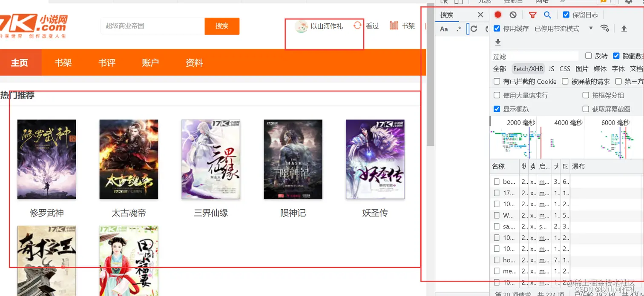Uncheck the 保留日志 preserve log checkbox
Viewport: 644px width, 296px height.
pos(566,14)
